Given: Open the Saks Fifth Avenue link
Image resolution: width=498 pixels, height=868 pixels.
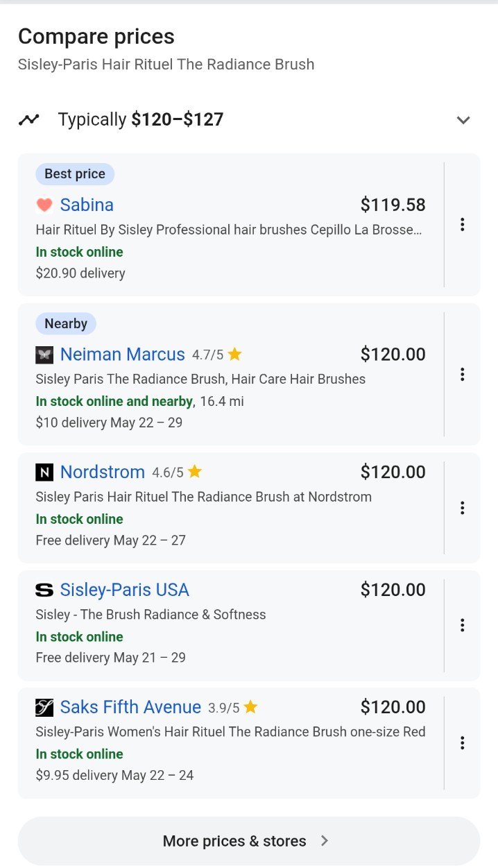Looking at the screenshot, I should point(130,707).
